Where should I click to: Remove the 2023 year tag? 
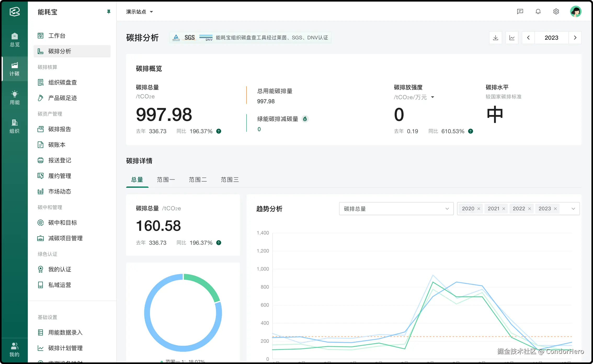(555, 209)
